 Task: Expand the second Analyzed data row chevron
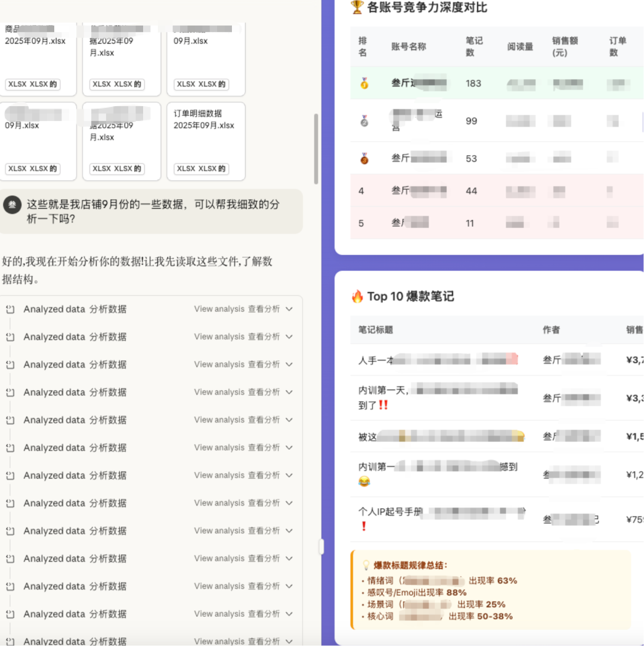289,337
